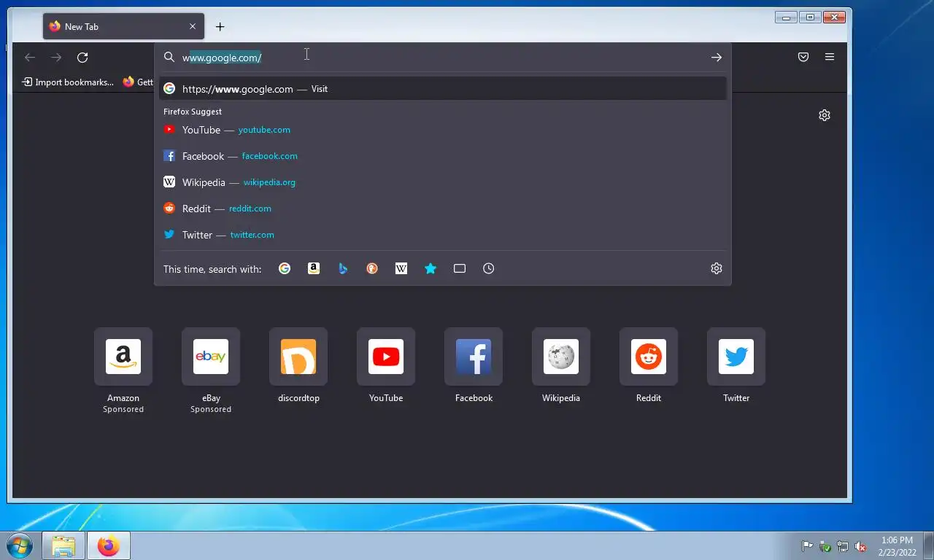The width and height of the screenshot is (934, 560).
Task: Click the Firefox taskbar button
Action: (x=109, y=546)
